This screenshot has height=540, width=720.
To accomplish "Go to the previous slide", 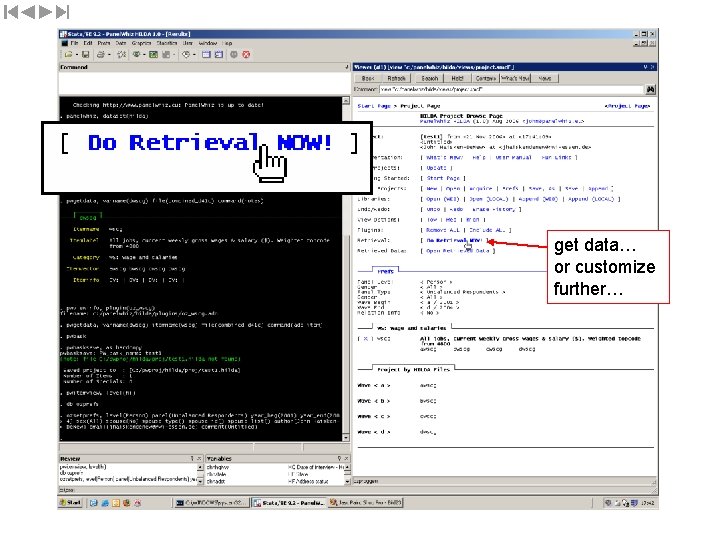I will pos(28,12).
